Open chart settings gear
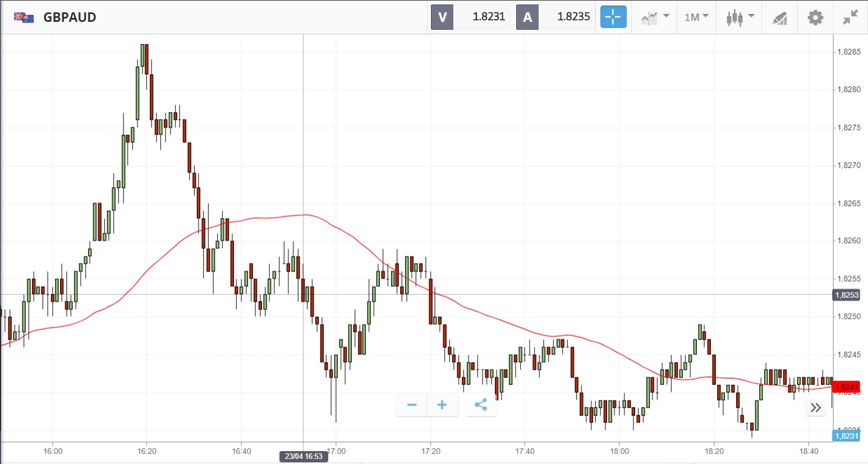The height and width of the screenshot is (464, 868). tap(815, 17)
